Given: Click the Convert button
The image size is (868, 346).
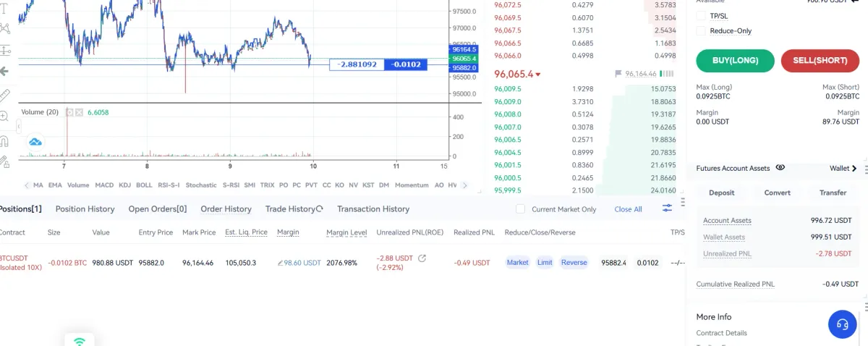Looking at the screenshot, I should [777, 193].
